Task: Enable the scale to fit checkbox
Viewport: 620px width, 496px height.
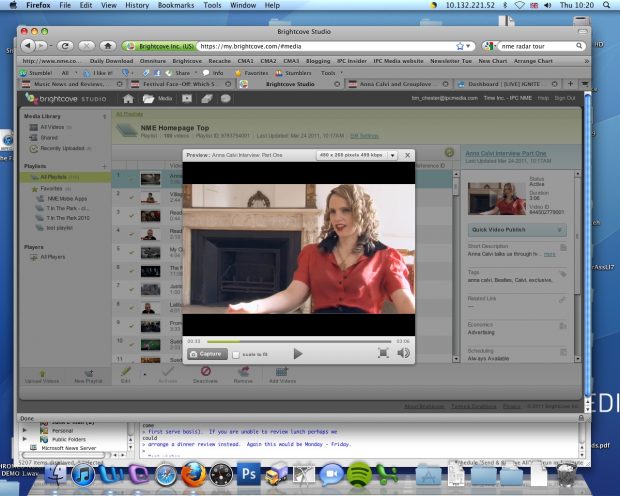Action: pos(236,355)
